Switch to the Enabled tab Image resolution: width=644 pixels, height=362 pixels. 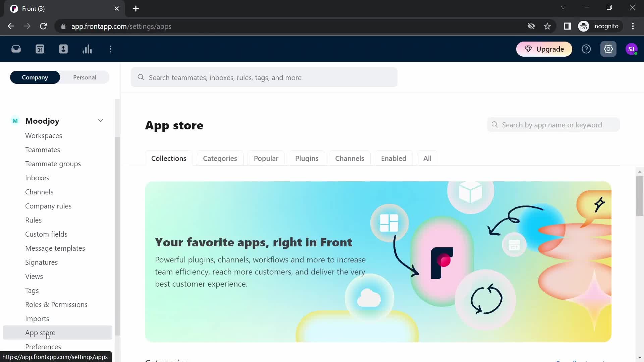pyautogui.click(x=394, y=158)
